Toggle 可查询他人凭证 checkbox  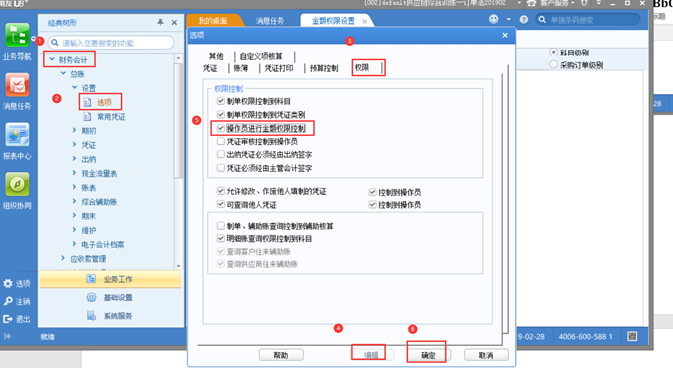pos(221,204)
